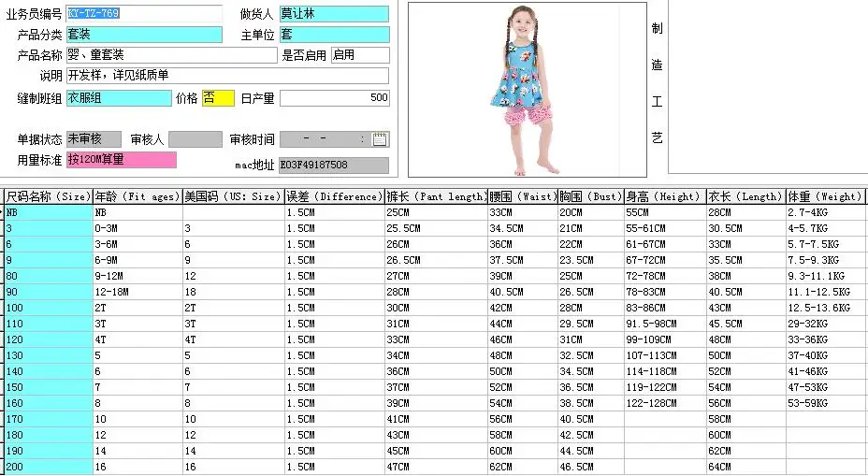Click length cell 30.5CM
The width and height of the screenshot is (868, 476).
tap(746, 228)
